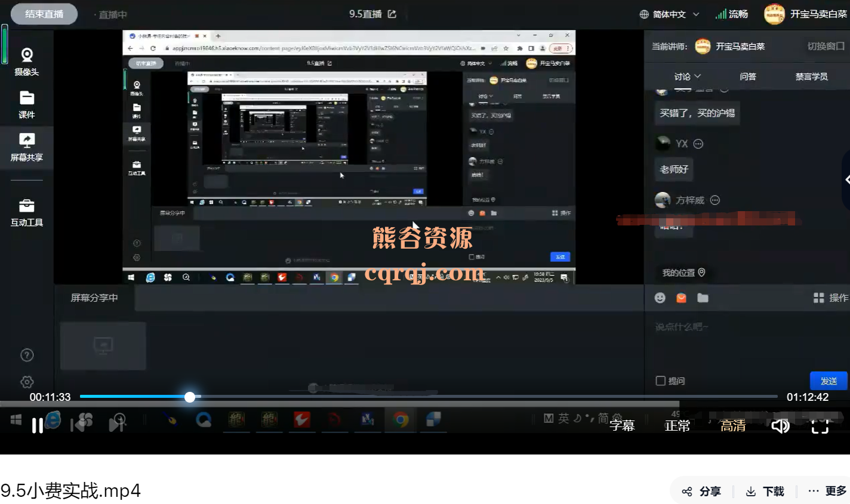Viewport: 850px width, 504px height.
Task: Open the 课件 courseware panel
Action: (27, 105)
